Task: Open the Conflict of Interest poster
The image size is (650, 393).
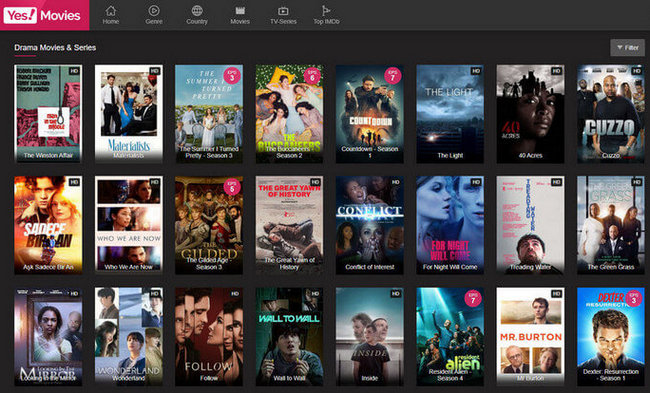Action: (x=370, y=225)
